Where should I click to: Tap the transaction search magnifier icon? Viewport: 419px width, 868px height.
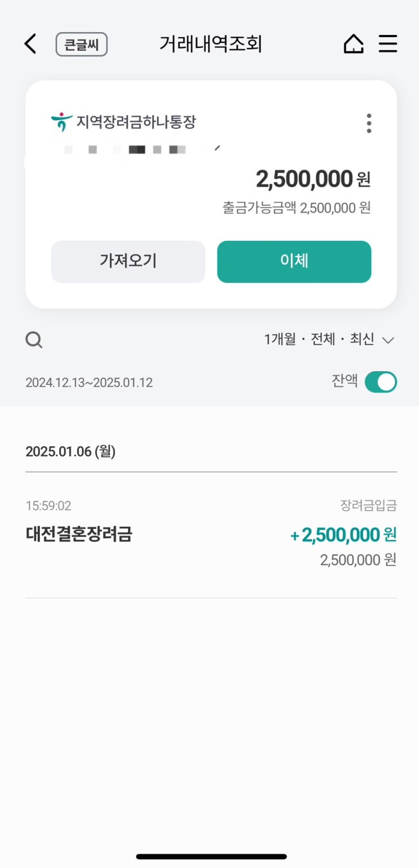pyautogui.click(x=34, y=340)
